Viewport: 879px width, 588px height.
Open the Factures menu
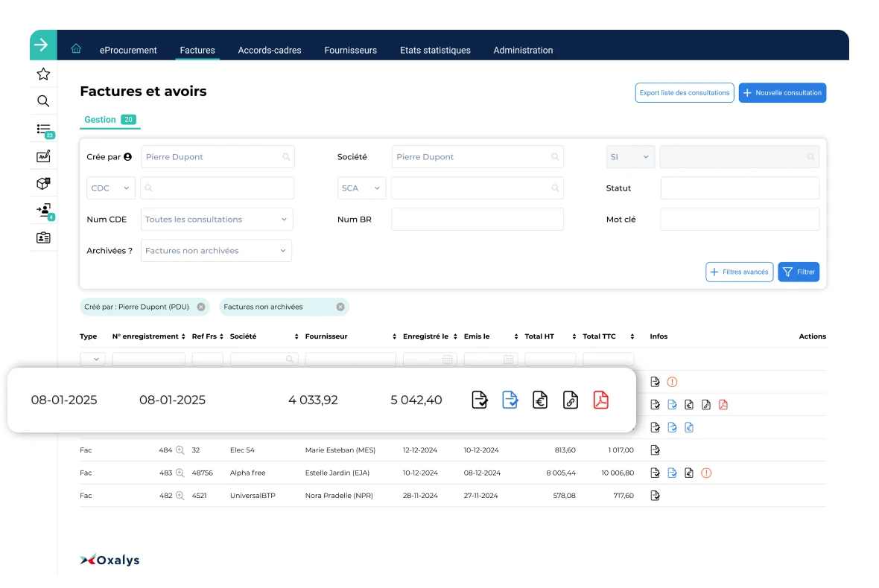[x=197, y=51]
